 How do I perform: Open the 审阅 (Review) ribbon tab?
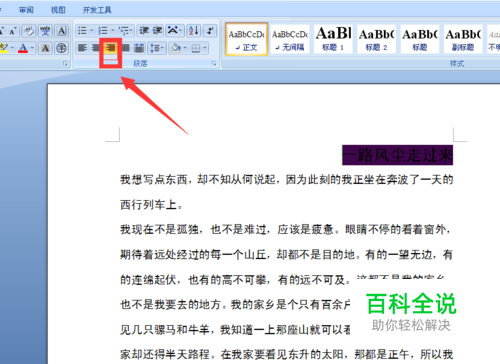[x=26, y=10]
